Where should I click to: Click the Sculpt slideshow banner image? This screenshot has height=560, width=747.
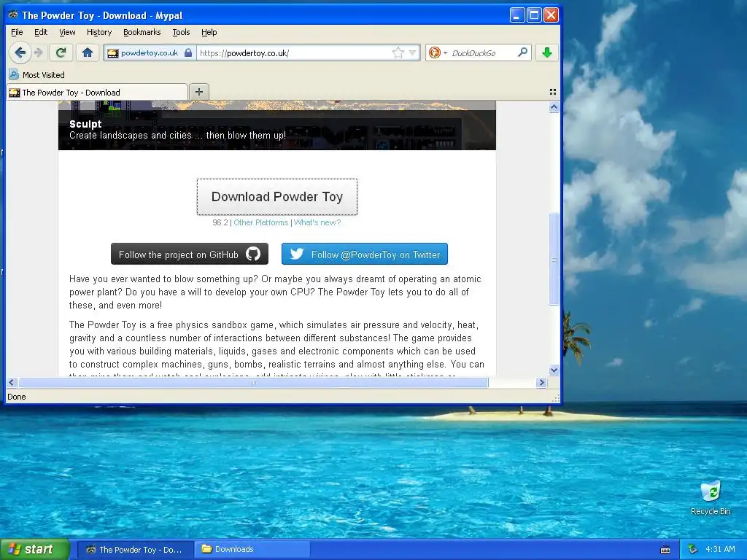click(276, 125)
